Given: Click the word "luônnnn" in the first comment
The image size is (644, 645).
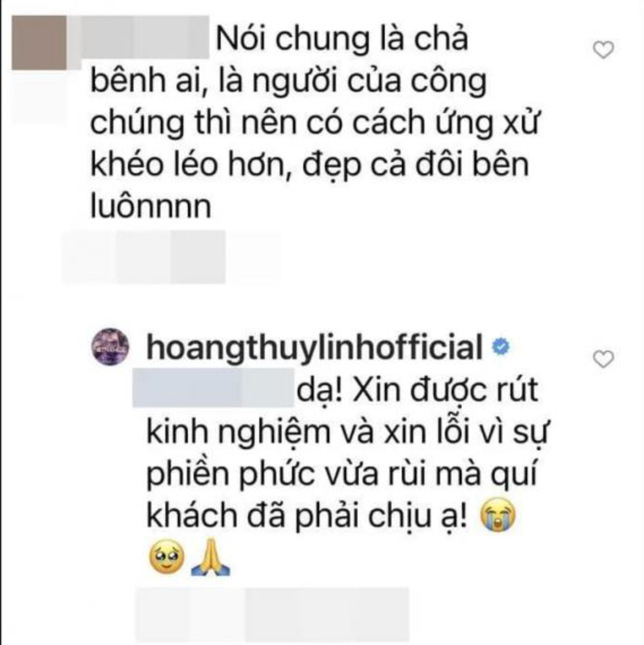Looking at the screenshot, I should click(151, 206).
